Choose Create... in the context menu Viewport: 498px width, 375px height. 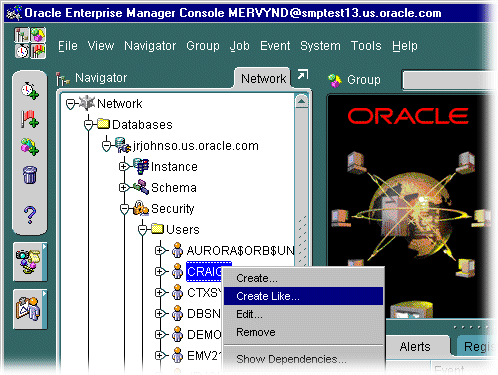coord(303,278)
